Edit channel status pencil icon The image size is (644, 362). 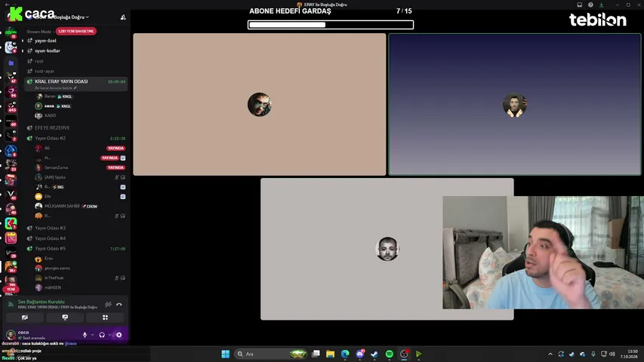click(75, 87)
